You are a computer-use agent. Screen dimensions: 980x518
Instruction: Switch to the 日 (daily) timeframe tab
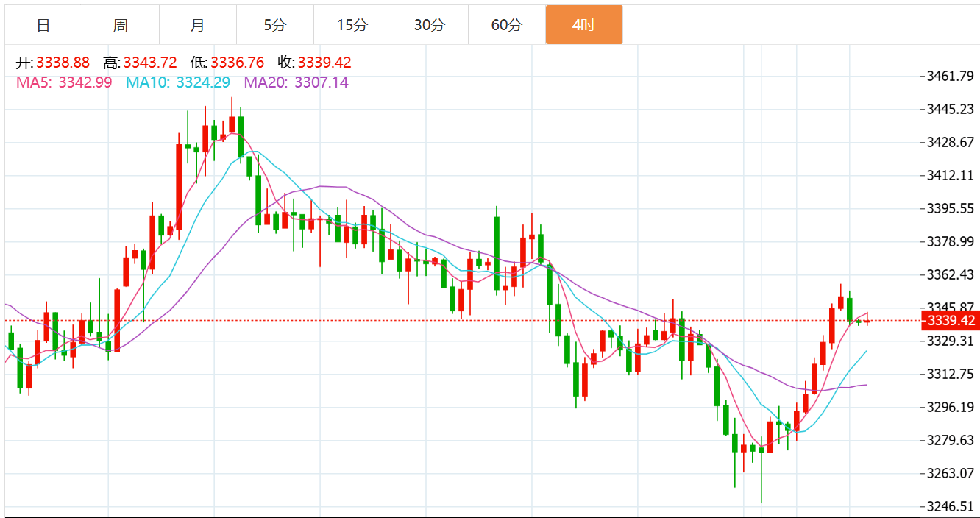(43, 25)
